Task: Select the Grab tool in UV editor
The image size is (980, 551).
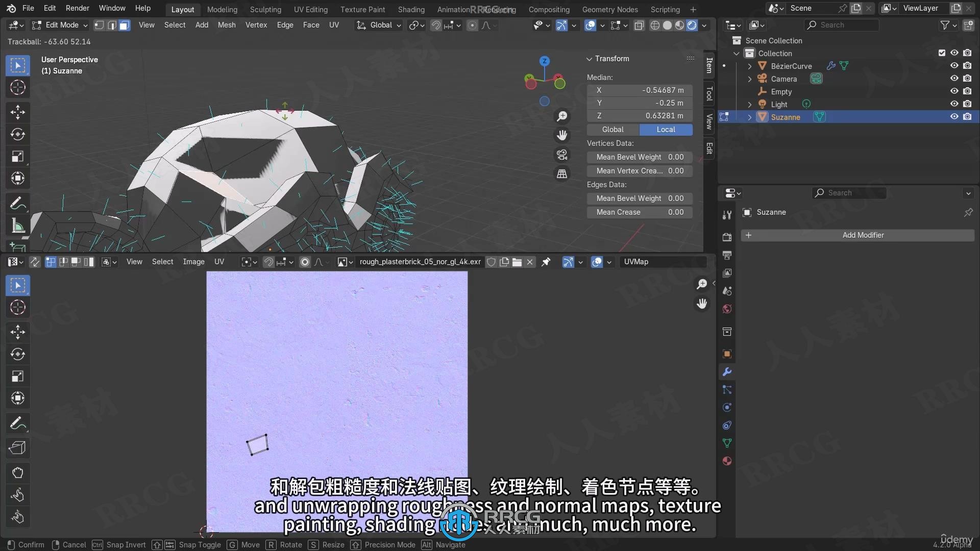Action: (x=18, y=472)
